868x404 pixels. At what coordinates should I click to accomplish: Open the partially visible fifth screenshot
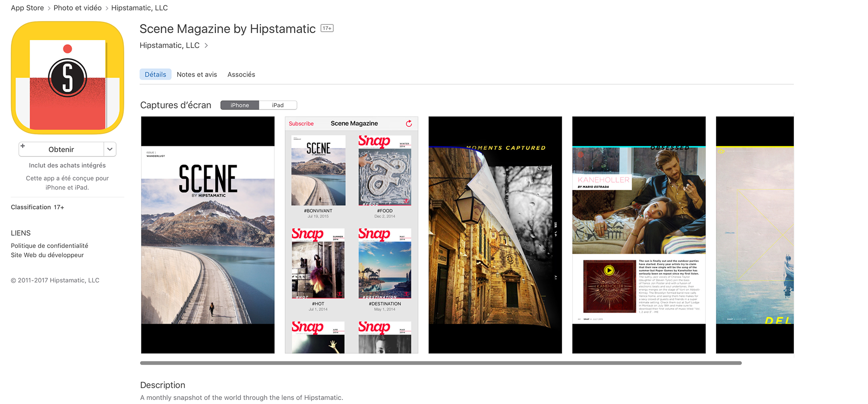pyautogui.click(x=755, y=235)
